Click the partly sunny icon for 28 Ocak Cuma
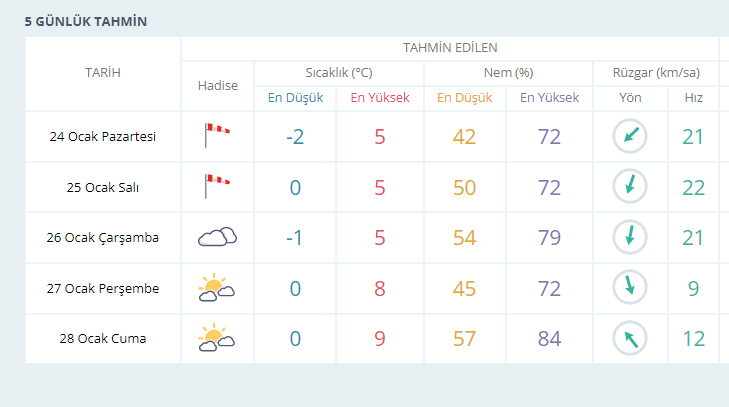This screenshot has width=729, height=407. [217, 339]
